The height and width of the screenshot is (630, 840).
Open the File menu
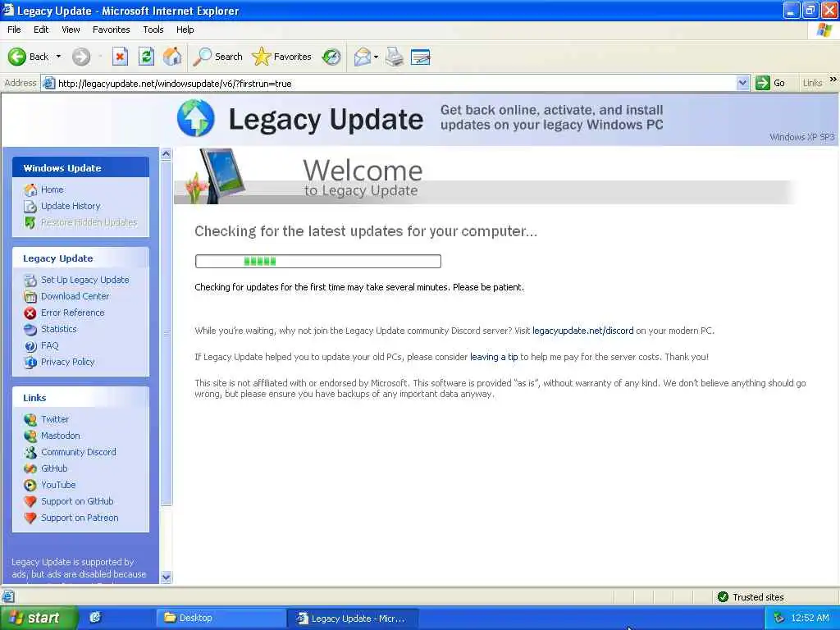[x=14, y=30]
